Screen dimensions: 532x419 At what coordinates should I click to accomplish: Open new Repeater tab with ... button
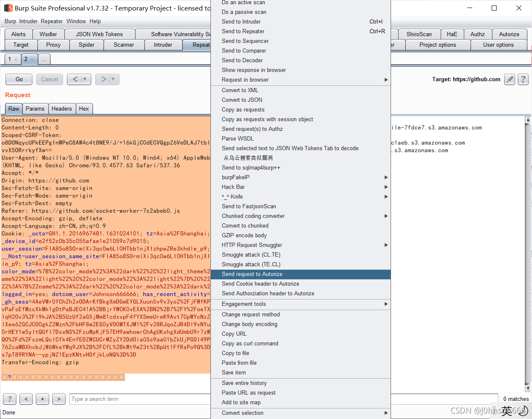44,59
